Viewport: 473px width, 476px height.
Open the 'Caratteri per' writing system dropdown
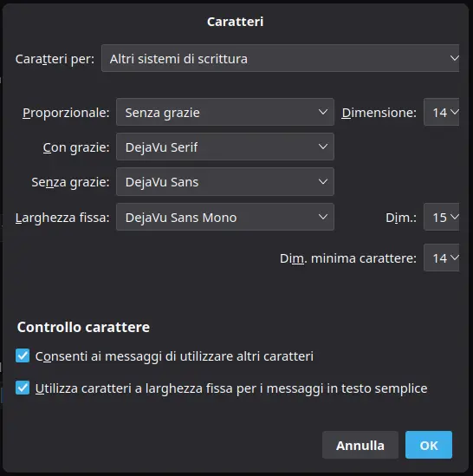[x=281, y=58]
